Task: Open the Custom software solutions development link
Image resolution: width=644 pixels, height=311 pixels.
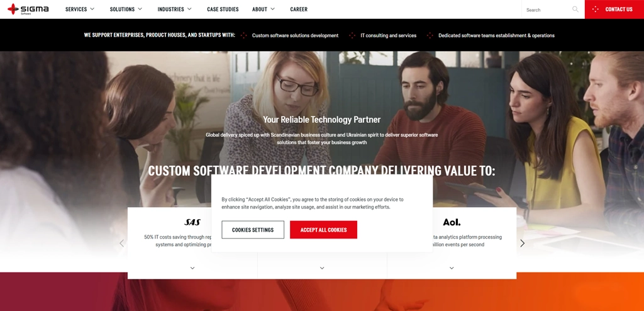Action: coord(295,35)
